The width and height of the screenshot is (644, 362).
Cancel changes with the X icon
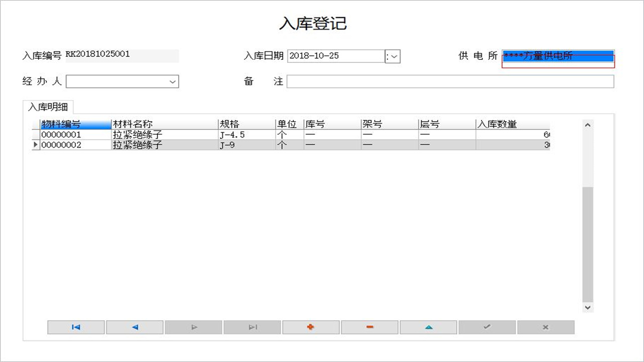[x=545, y=327]
